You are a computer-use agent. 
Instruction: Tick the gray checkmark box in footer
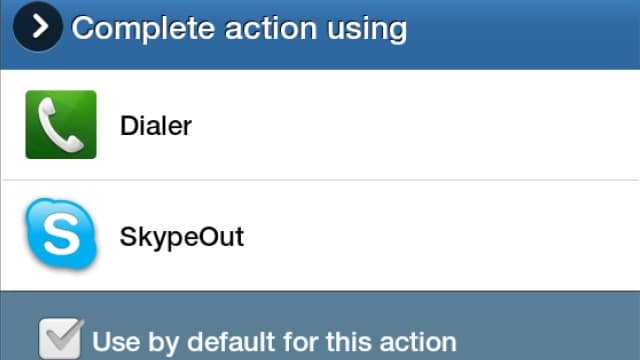click(61, 338)
